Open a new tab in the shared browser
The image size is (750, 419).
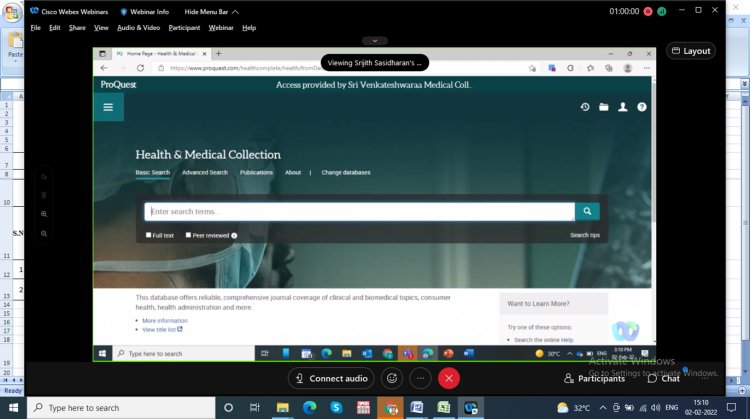tap(219, 54)
